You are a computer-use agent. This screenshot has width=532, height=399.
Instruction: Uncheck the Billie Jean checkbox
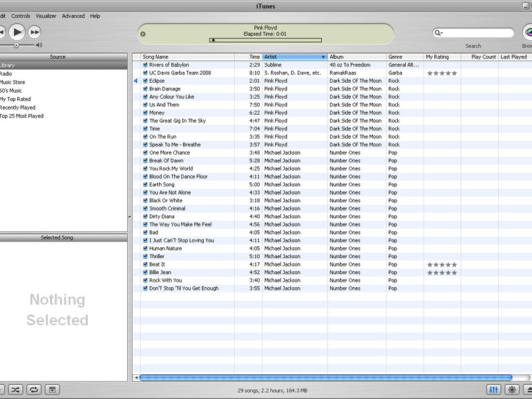[x=145, y=272]
